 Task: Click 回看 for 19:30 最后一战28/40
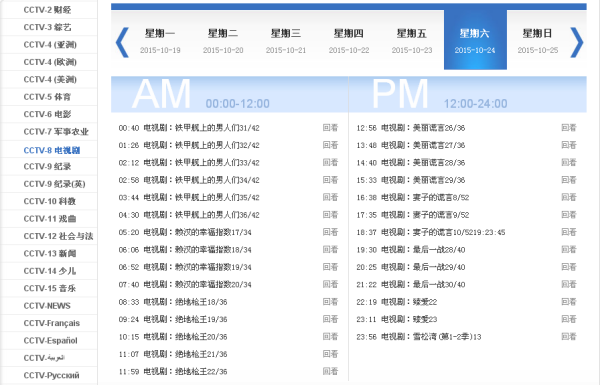[x=569, y=250]
